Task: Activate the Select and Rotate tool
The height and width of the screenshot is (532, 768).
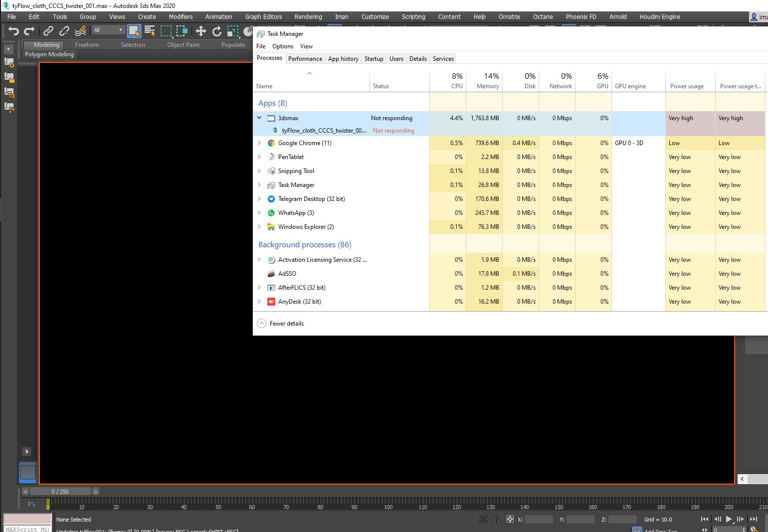Action: (x=217, y=31)
